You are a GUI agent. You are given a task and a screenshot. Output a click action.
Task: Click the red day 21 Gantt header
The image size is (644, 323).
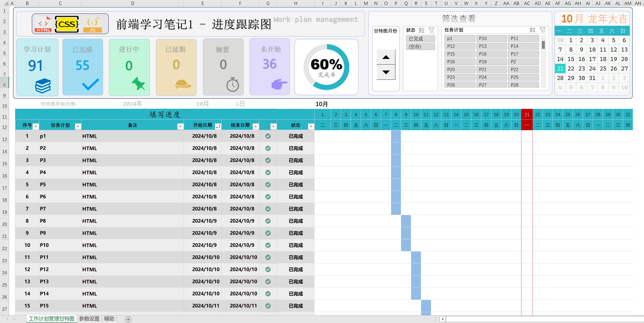click(527, 114)
